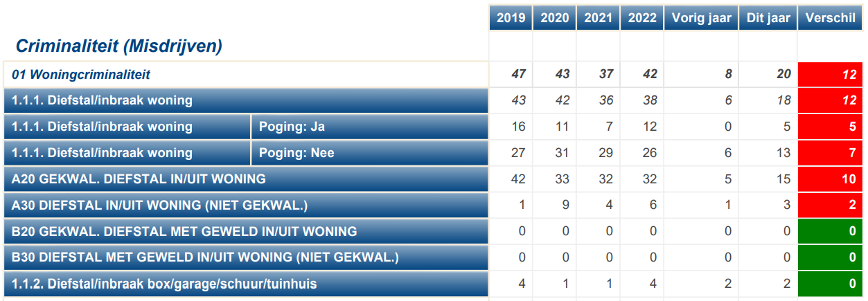
Task: Select the 2022 column header
Action: [x=642, y=18]
